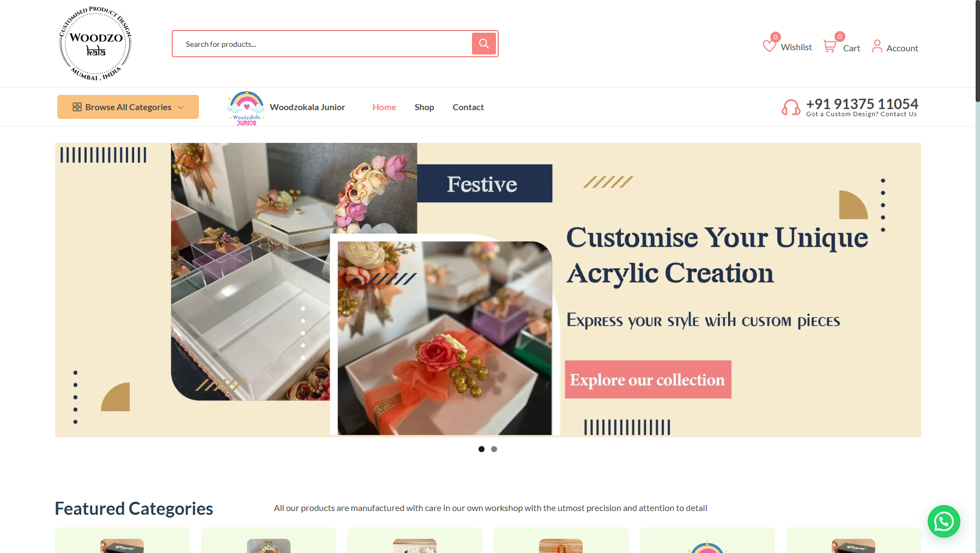Click the Account person icon

[x=877, y=46]
